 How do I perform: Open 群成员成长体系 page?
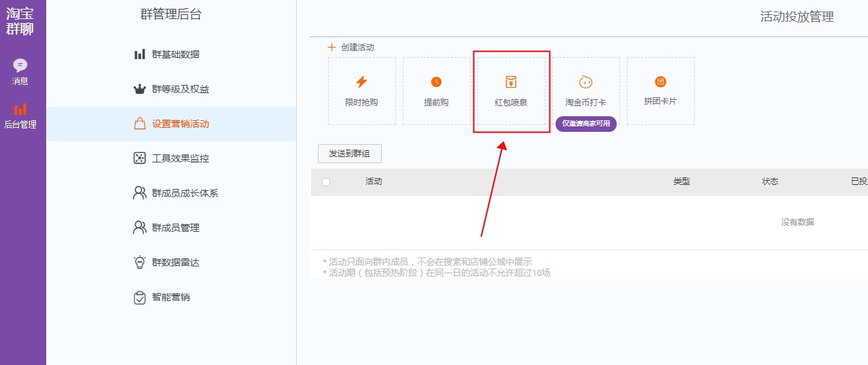(x=171, y=193)
